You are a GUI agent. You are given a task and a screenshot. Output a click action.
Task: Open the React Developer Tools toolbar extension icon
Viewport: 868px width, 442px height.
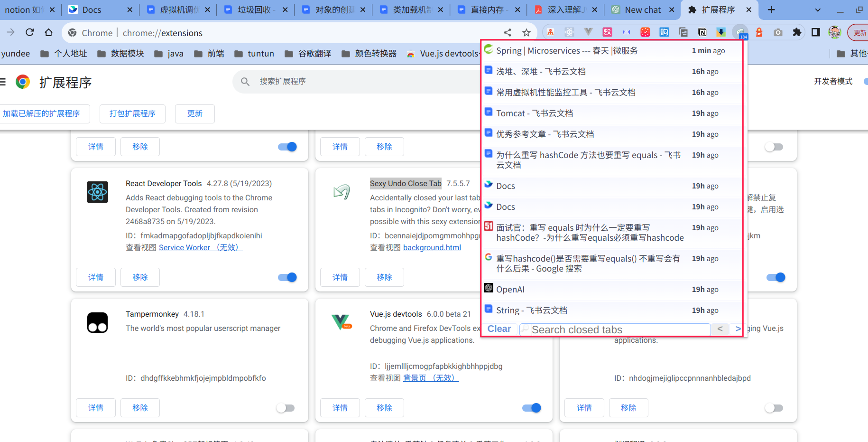569,32
